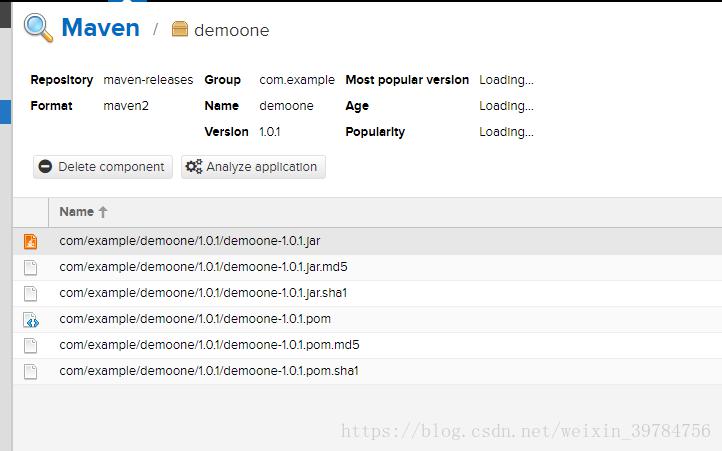Viewport: 722px width, 451px height.
Task: Click the ascending sort arrow next to Name
Action: pos(103,212)
